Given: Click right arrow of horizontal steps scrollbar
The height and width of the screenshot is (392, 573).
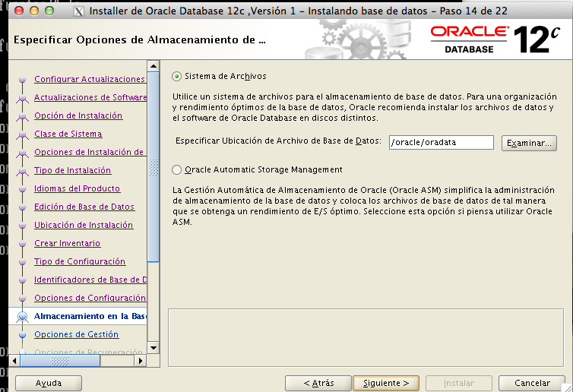Looking at the screenshot, I should coord(141,361).
